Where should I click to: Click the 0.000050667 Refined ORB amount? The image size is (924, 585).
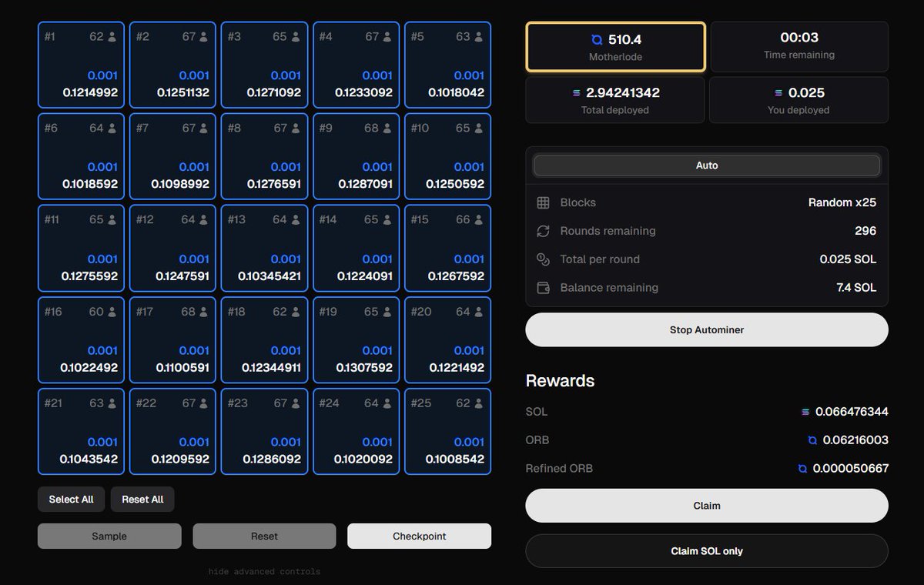(x=851, y=468)
